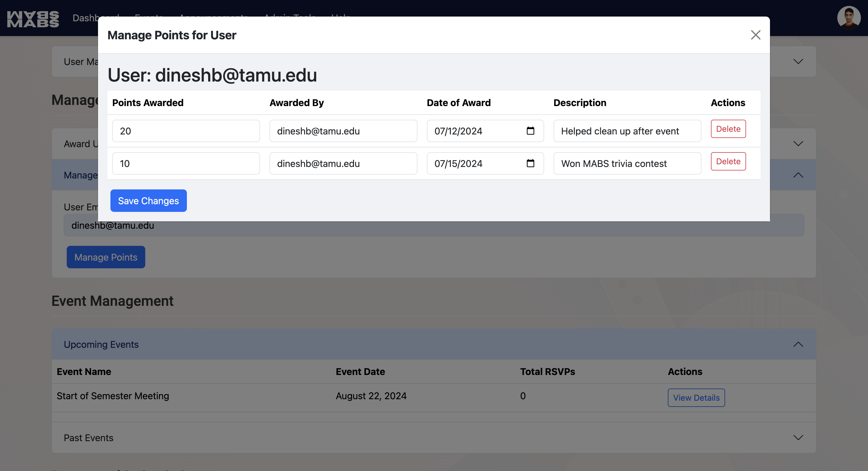Click the first Awarded By email field
Screen dimensions: 868x471
click(x=343, y=131)
